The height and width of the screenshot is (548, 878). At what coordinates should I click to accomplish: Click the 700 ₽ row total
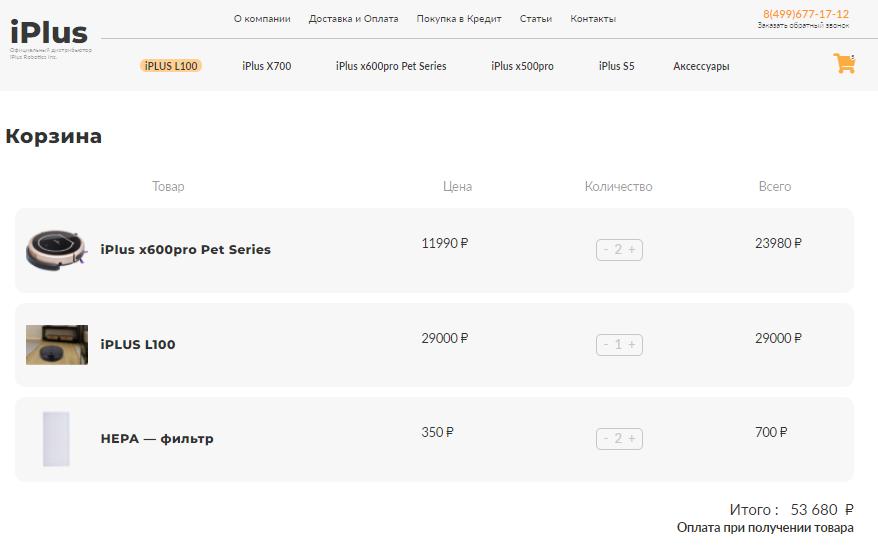771,433
